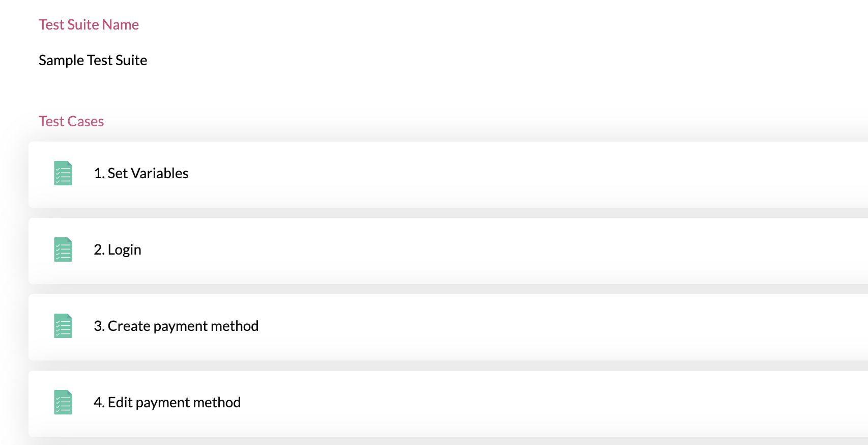Image resolution: width=868 pixels, height=445 pixels.
Task: Click the Set Variables test case icon
Action: click(x=63, y=173)
